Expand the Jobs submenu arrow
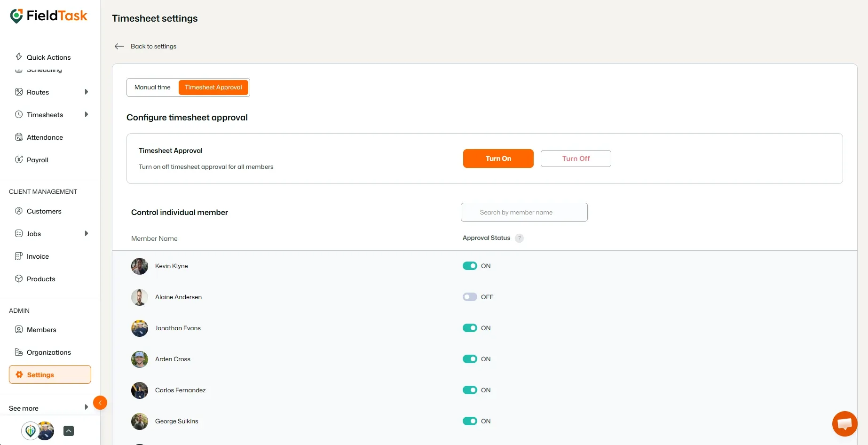This screenshot has width=868, height=445. tap(87, 233)
